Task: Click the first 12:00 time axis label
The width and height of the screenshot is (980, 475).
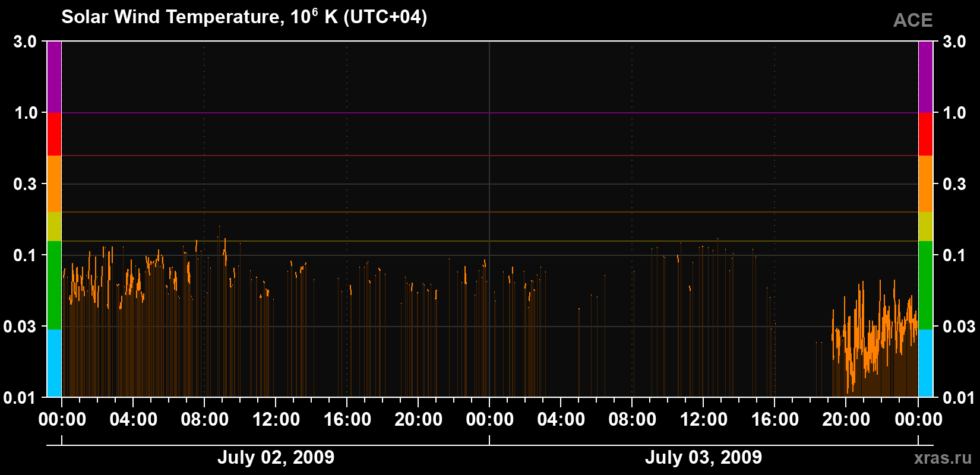Action: pyautogui.click(x=276, y=420)
